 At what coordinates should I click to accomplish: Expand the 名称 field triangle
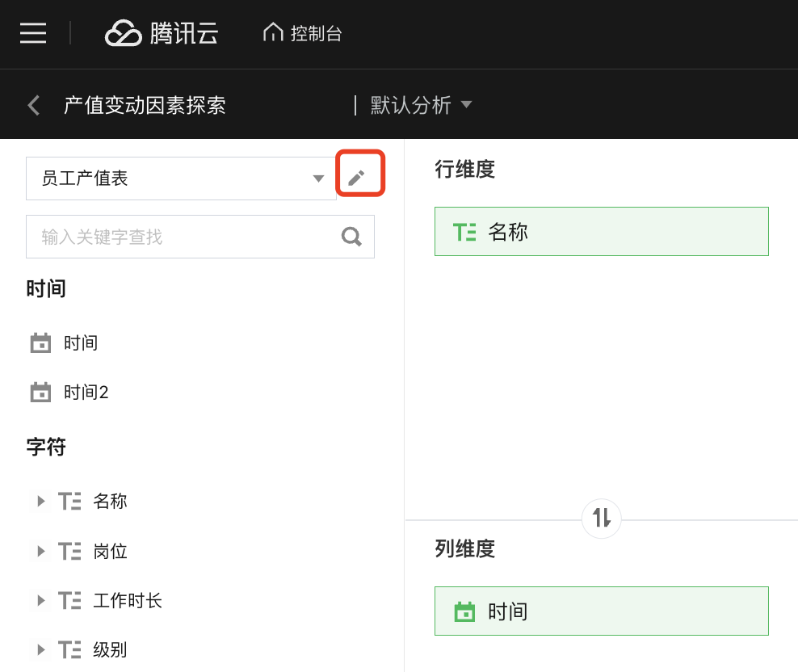40,502
